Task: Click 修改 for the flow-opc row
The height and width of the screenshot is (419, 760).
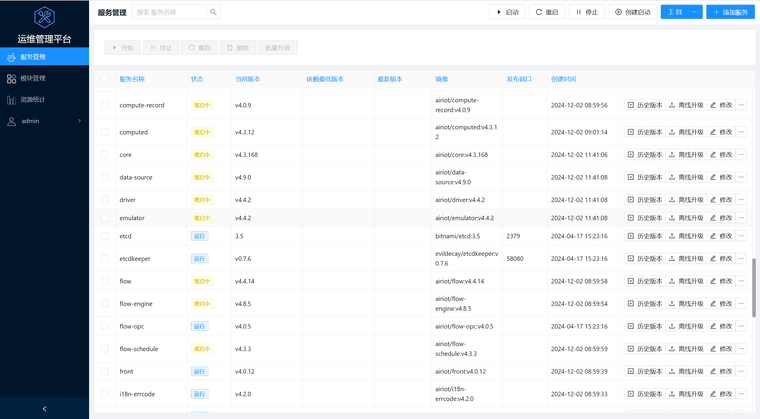Action: (721, 326)
